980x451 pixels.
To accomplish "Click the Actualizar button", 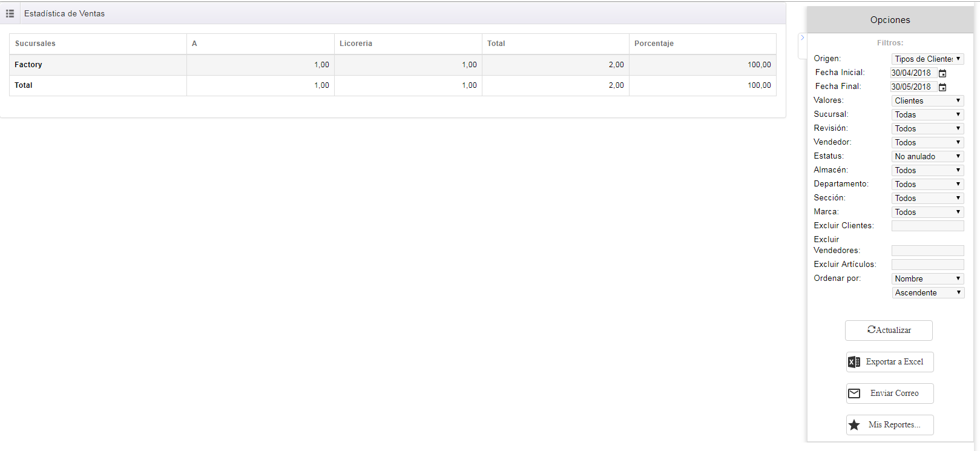I will coord(889,331).
